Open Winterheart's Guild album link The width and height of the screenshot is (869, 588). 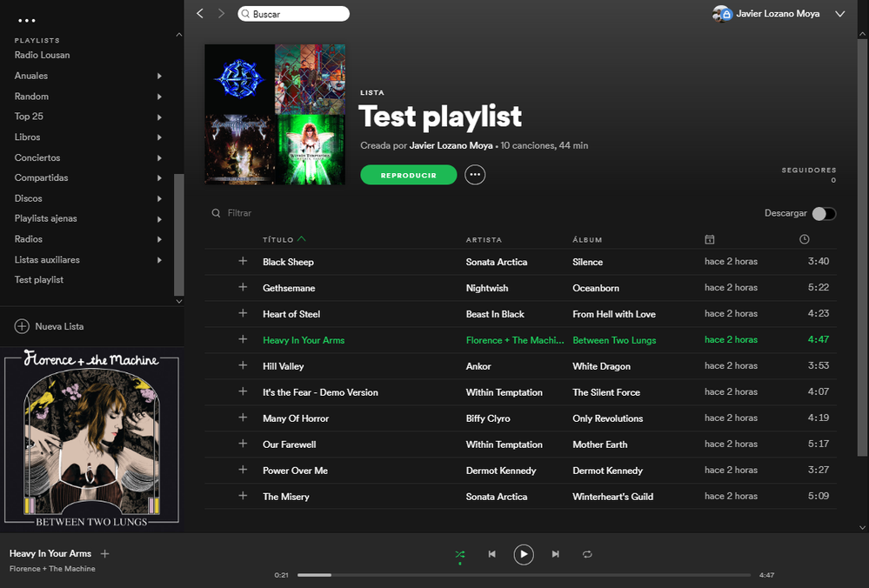pos(613,497)
